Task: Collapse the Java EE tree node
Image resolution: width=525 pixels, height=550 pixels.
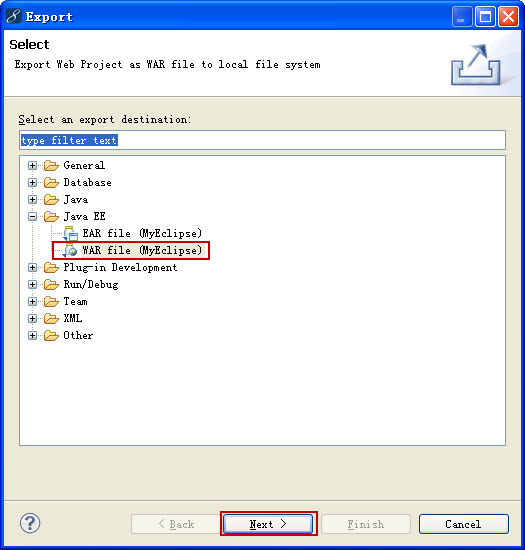Action: point(32,216)
